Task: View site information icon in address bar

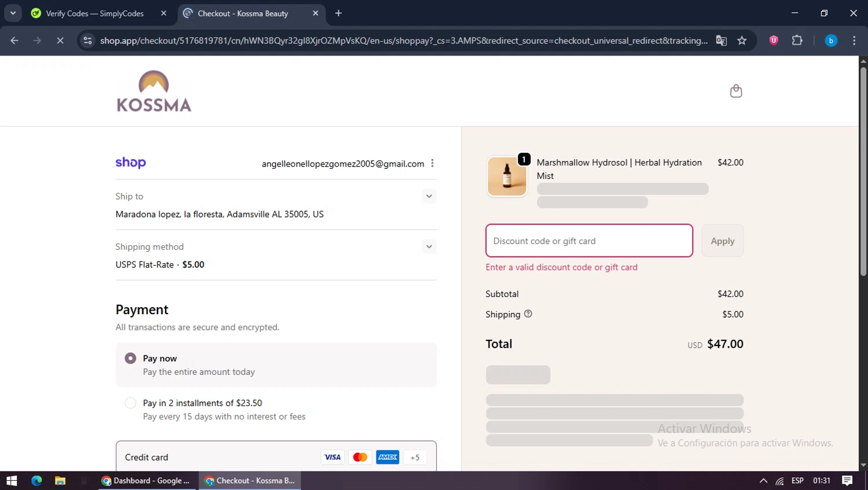Action: 87,40
